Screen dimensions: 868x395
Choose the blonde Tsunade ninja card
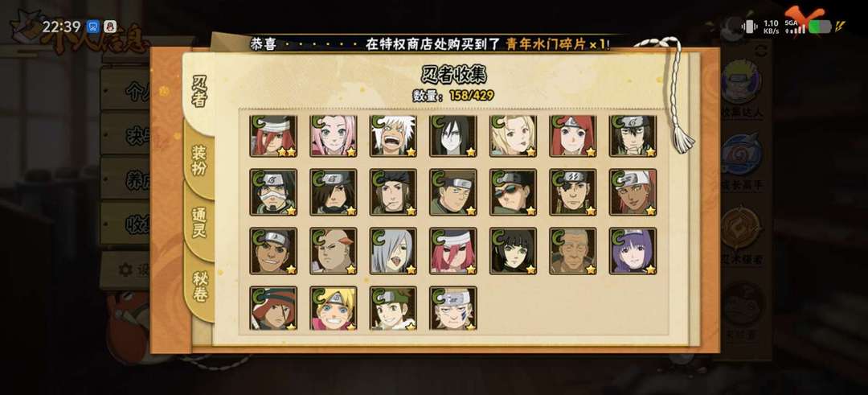click(513, 136)
